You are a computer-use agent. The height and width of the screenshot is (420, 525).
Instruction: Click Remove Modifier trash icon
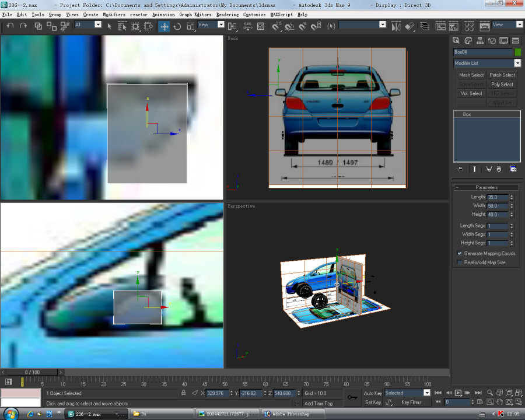tap(499, 169)
